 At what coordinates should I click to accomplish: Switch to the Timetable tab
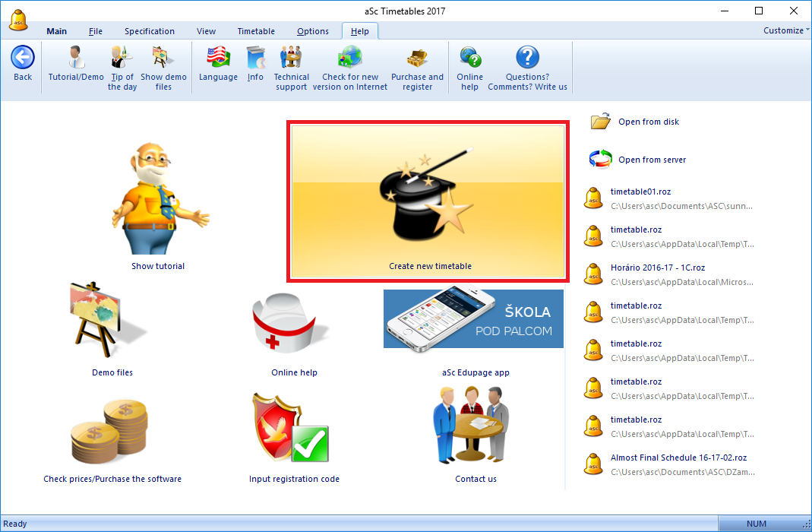pos(256,31)
